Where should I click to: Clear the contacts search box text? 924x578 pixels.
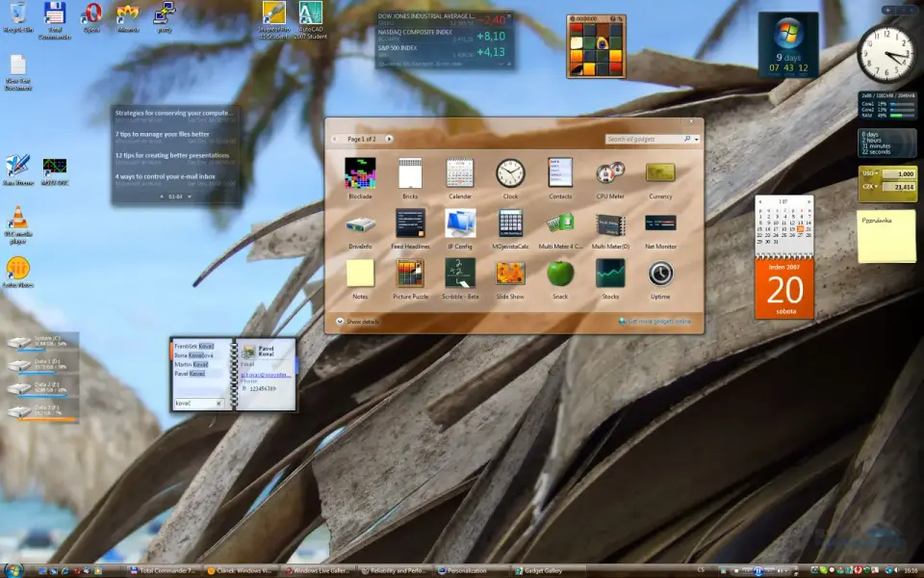[218, 403]
